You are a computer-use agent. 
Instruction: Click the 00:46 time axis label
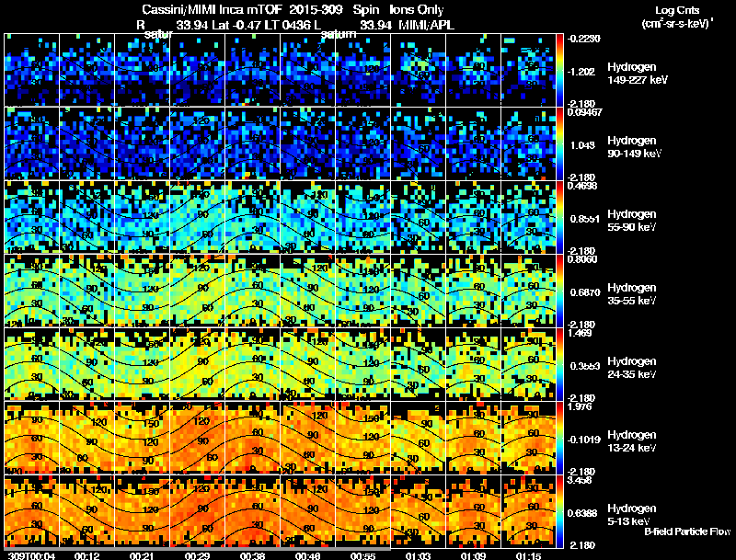[x=307, y=555]
